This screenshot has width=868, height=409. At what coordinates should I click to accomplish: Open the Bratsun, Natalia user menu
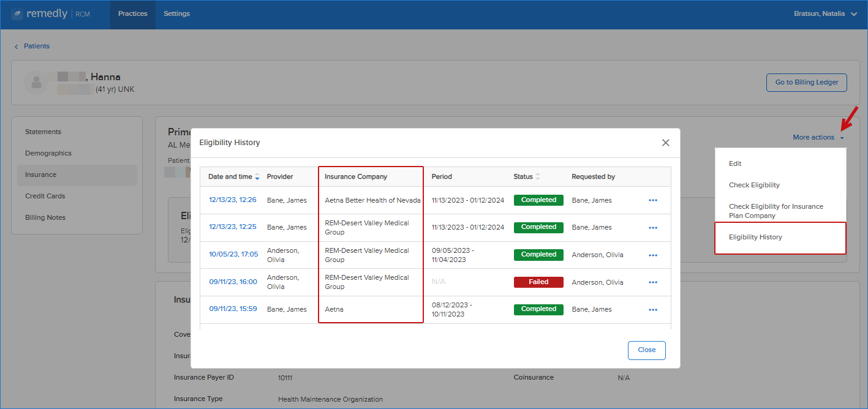[x=825, y=13]
